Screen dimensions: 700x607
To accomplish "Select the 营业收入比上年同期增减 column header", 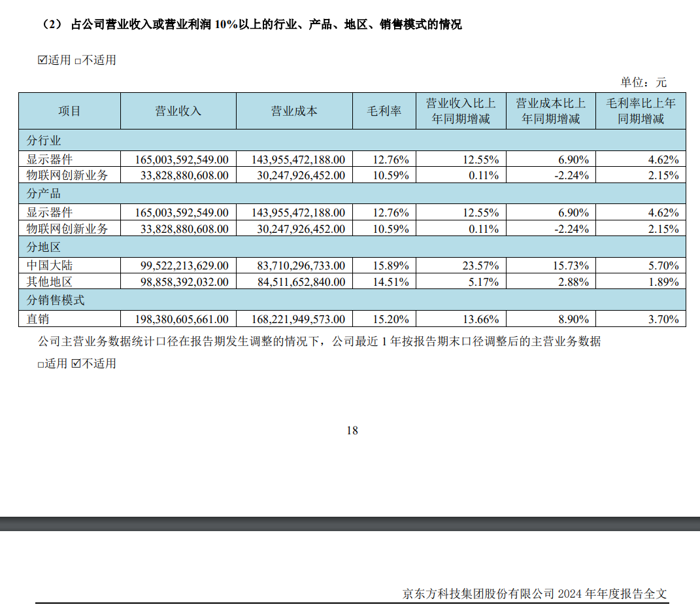I will tap(461, 111).
